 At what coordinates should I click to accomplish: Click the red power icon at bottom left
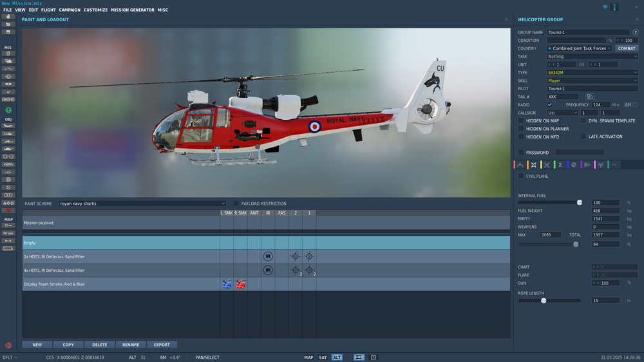click(8, 345)
